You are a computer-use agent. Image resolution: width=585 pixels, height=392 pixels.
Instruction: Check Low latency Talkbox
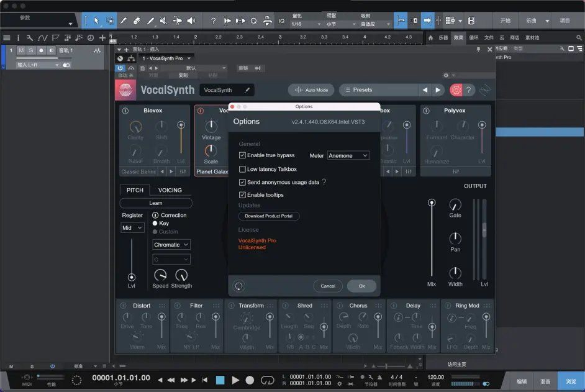pos(242,169)
